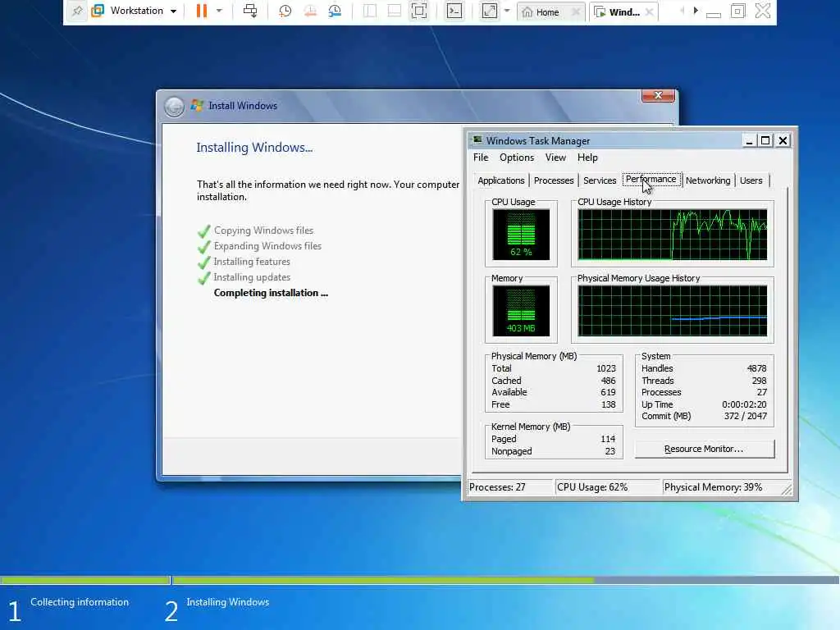Click the full screen mode icon

pos(419,11)
